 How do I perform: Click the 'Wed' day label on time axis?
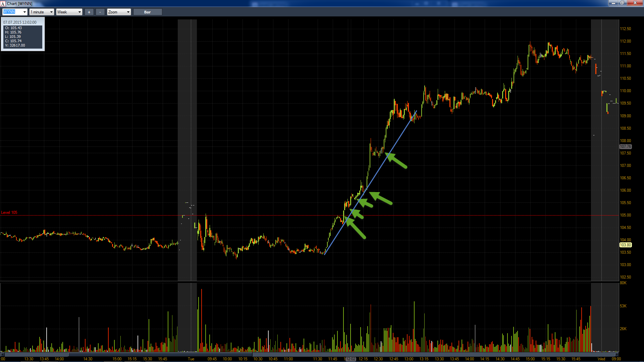tap(601, 359)
